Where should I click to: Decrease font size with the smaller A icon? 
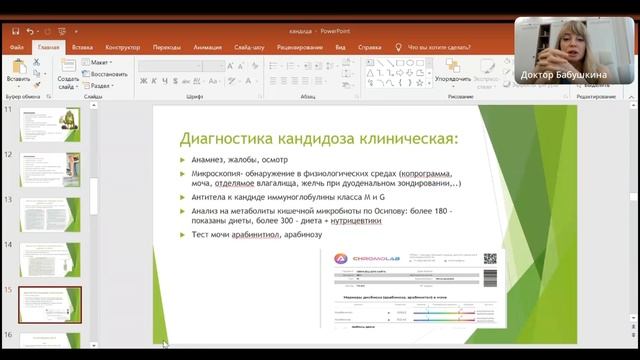[x=241, y=66]
